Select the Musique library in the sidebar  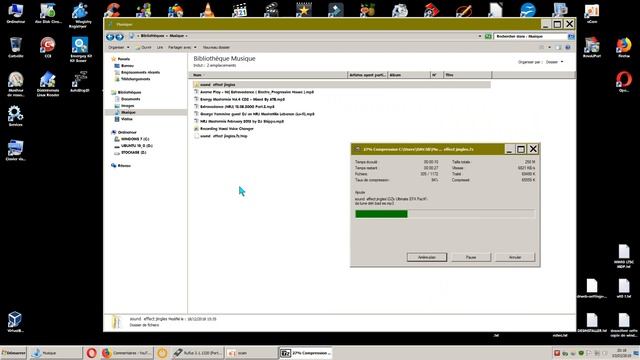tap(128, 112)
